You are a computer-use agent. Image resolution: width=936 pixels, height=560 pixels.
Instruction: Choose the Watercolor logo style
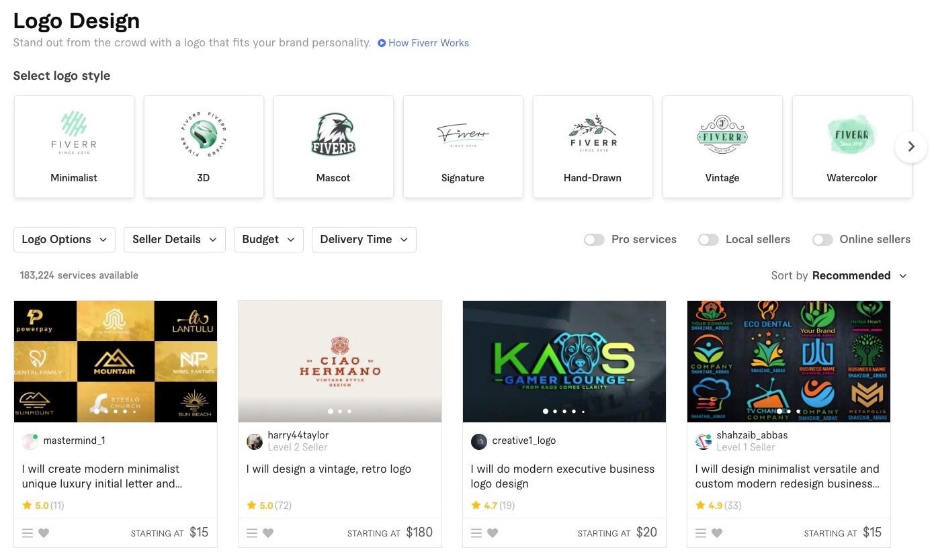coord(852,146)
